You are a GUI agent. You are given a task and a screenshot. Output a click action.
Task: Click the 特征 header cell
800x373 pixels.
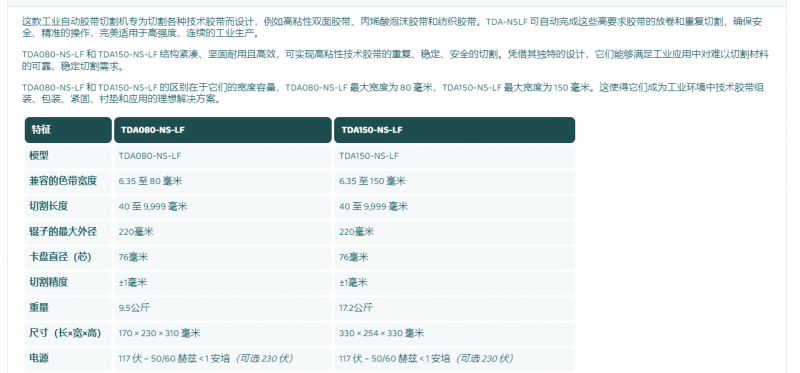click(68, 130)
